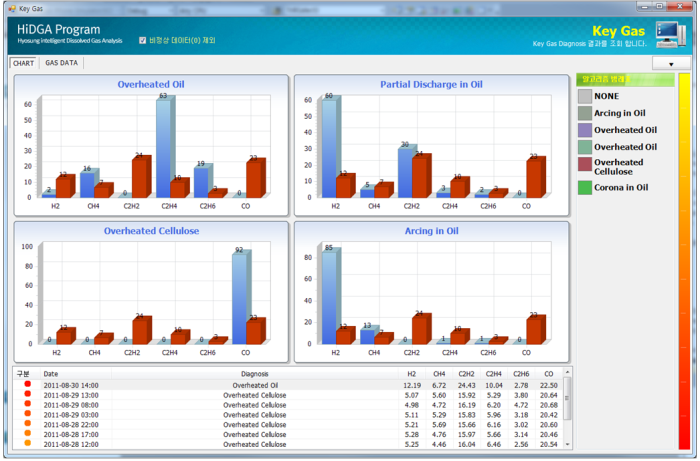The width and height of the screenshot is (700, 461).
Task: Toggle the abnormal data (0) exclusion checkbox
Action: click(142, 41)
